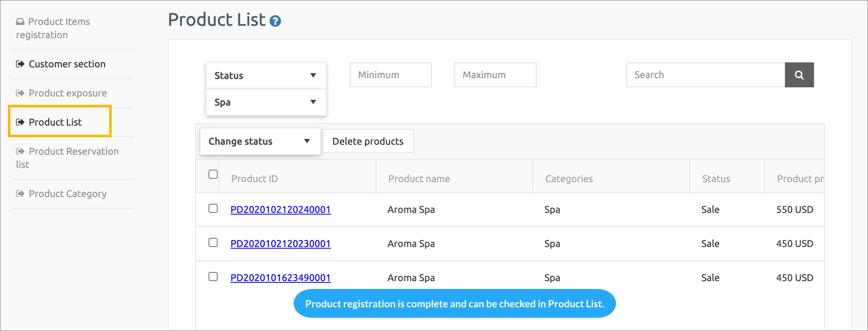This screenshot has width=868, height=331.
Task: Open the Status filter dropdown
Action: pos(266,76)
